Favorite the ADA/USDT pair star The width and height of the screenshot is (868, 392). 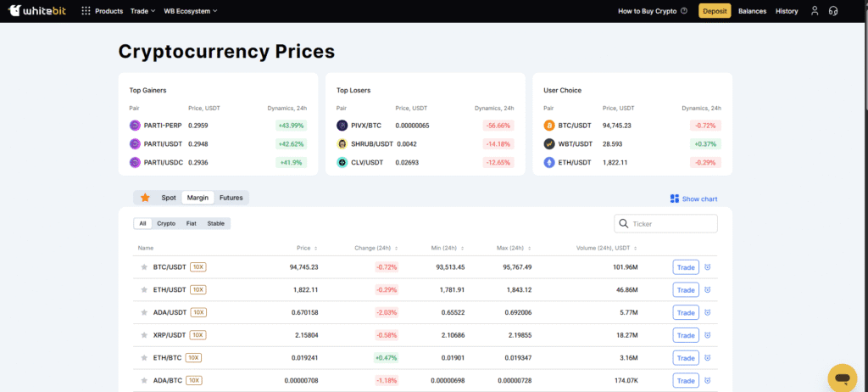pyautogui.click(x=144, y=312)
